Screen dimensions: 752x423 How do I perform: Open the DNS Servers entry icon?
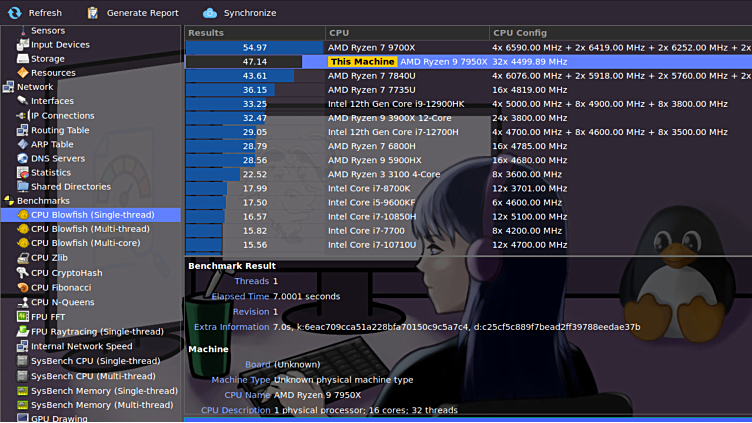click(x=22, y=158)
